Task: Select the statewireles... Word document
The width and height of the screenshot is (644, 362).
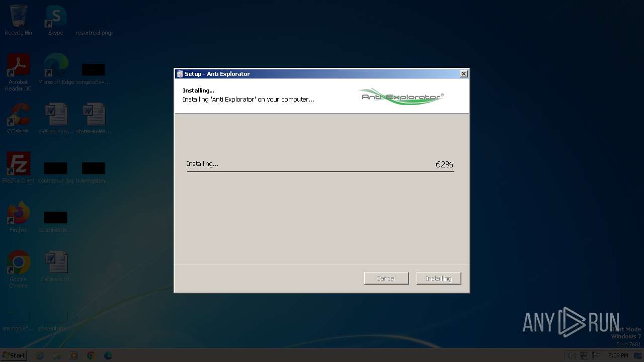Action: 94,119
